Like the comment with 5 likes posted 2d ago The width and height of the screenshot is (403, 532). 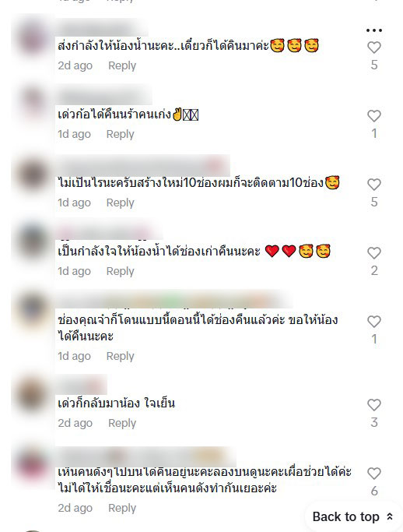374,48
